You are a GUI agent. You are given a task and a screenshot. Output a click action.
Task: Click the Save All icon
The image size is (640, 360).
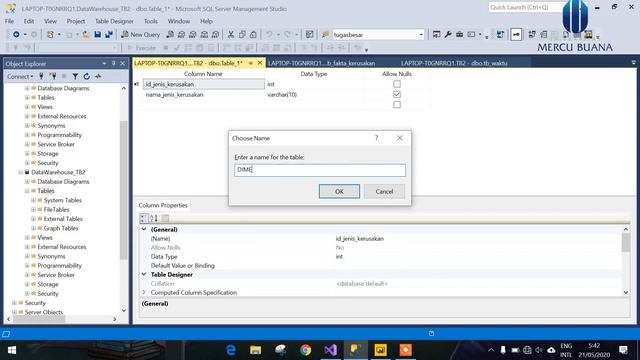coord(109,35)
